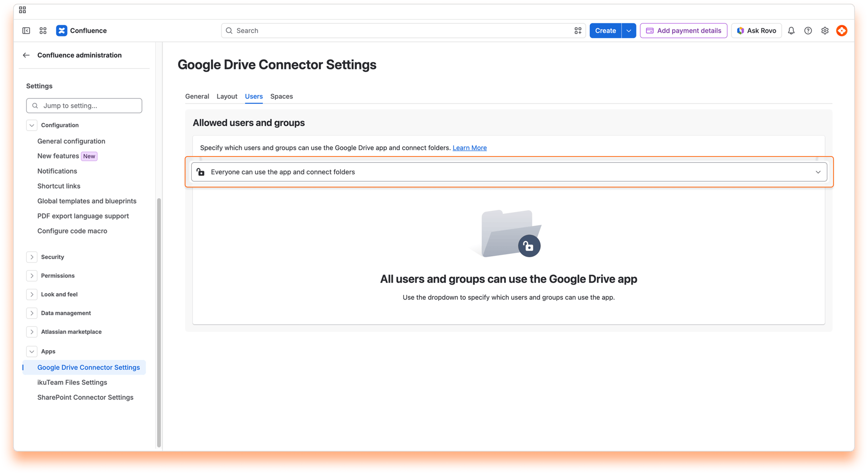Collapse the Apps section
This screenshot has width=868, height=474.
click(x=32, y=352)
